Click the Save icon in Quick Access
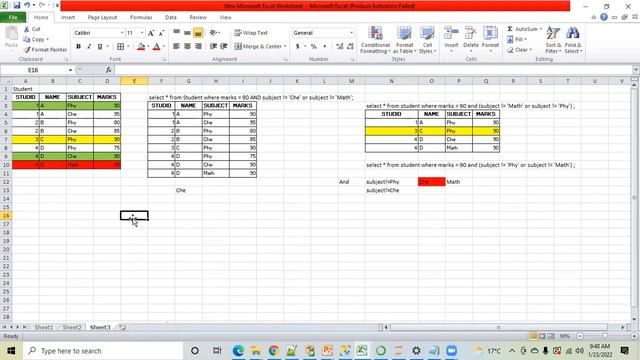The height and width of the screenshot is (360, 640). [17, 5]
